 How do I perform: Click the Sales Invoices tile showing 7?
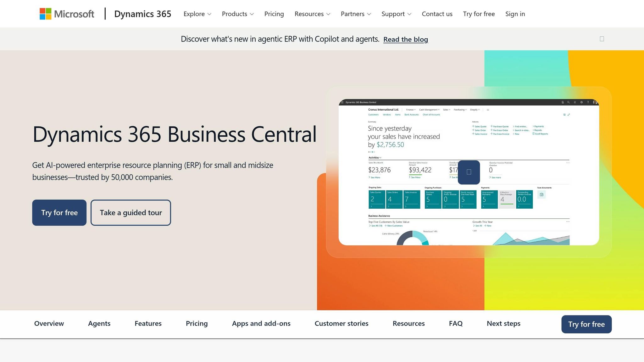(x=412, y=199)
